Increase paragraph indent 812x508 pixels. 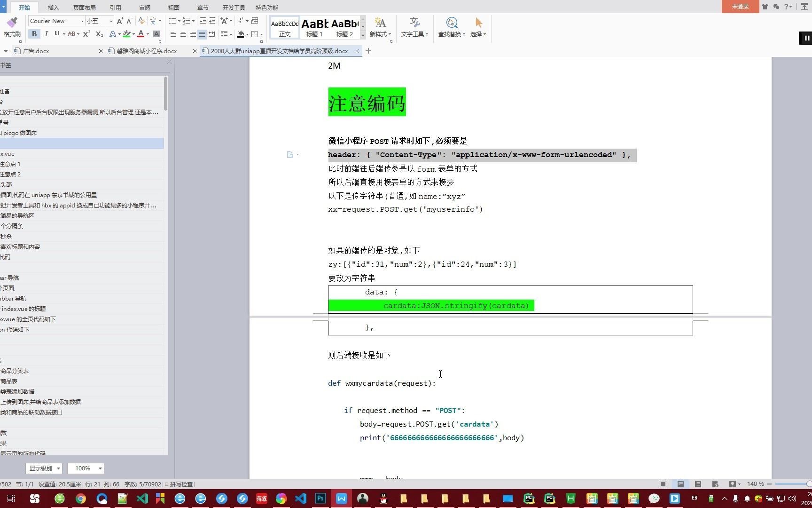pos(212,21)
